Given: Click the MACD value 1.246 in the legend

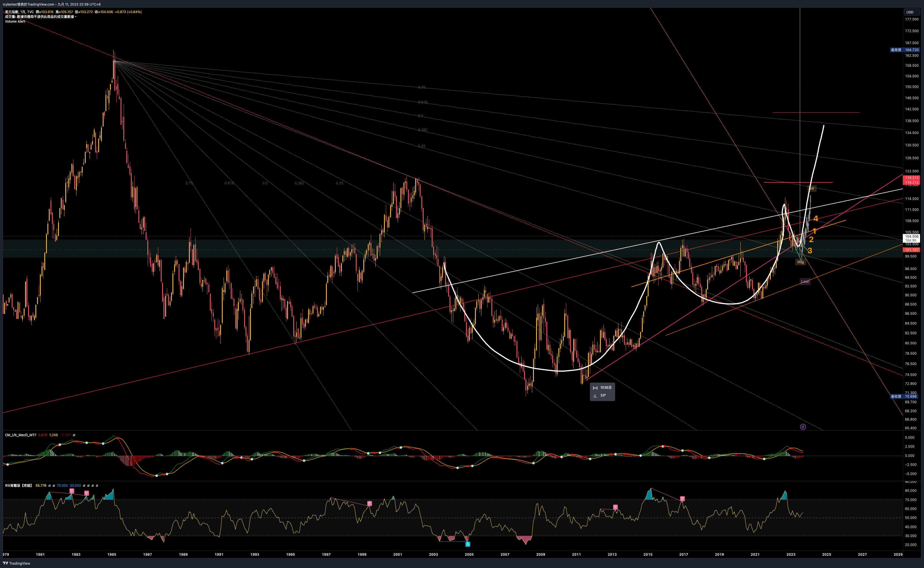Looking at the screenshot, I should click(x=53, y=435).
